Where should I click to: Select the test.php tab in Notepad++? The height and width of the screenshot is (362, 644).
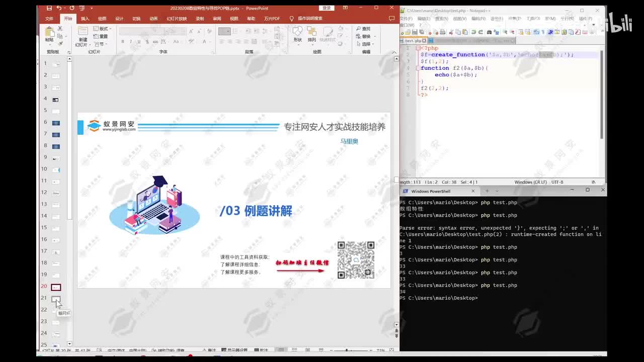(x=414, y=41)
